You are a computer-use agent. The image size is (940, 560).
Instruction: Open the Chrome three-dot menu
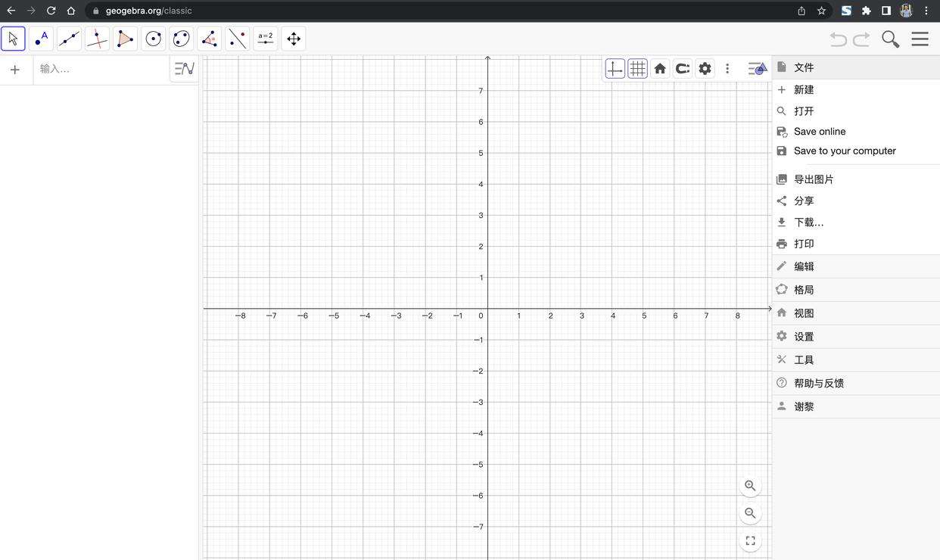(x=926, y=11)
